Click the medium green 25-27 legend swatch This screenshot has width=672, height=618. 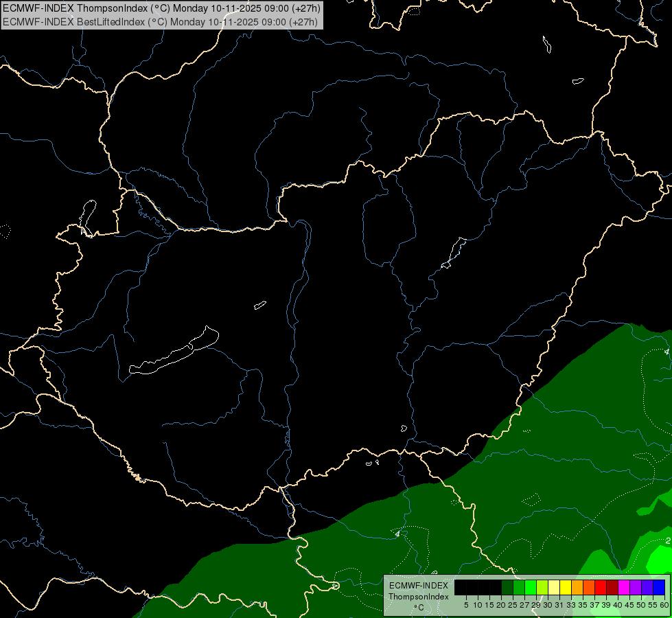[519, 588]
